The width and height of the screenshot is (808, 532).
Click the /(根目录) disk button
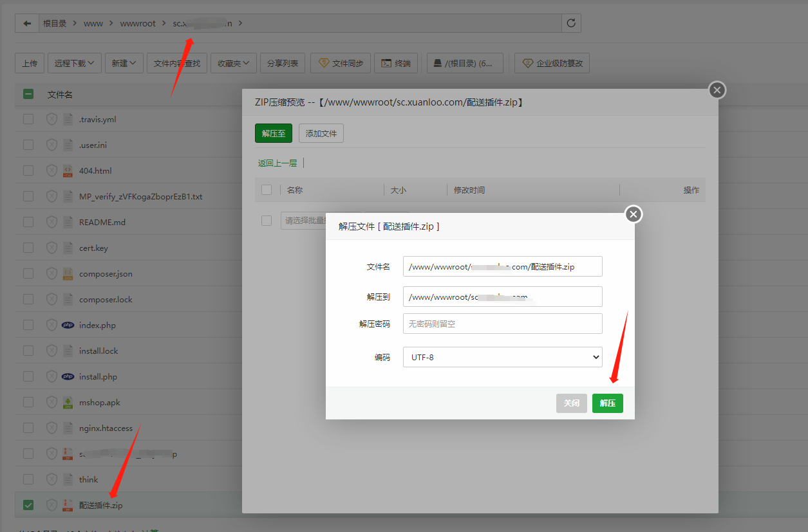point(464,63)
